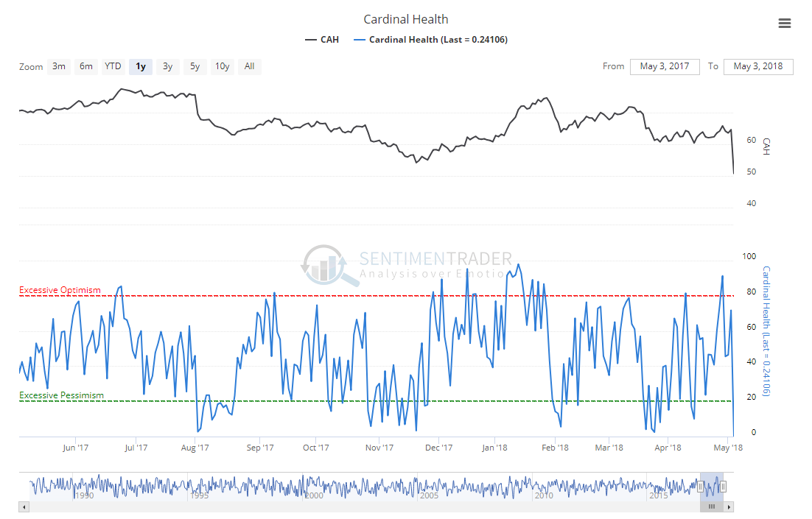Select the 10y zoom range
The height and width of the screenshot is (519, 812).
point(223,66)
